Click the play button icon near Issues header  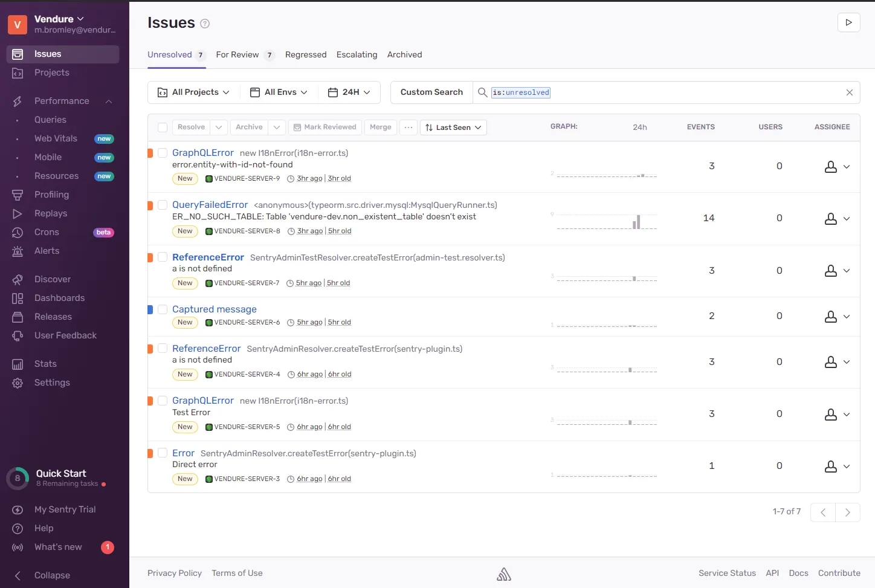click(x=848, y=22)
